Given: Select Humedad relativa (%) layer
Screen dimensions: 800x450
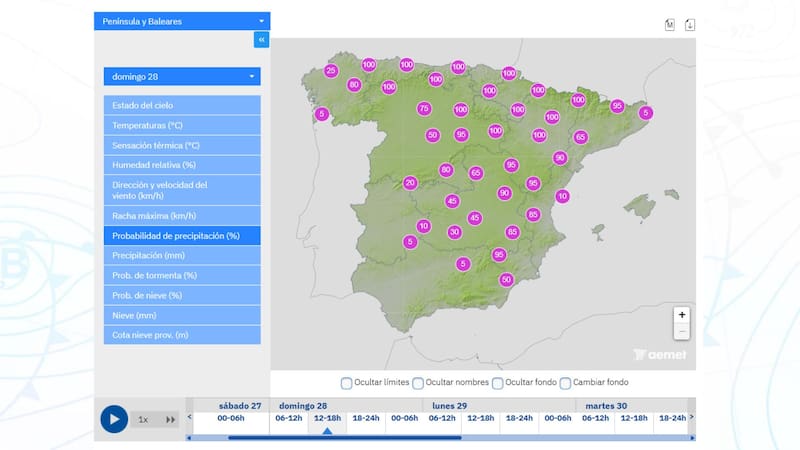Looking at the screenshot, I should click(x=182, y=165).
